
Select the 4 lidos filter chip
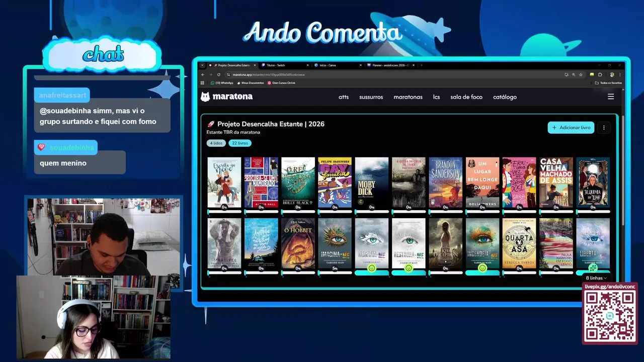tap(215, 143)
